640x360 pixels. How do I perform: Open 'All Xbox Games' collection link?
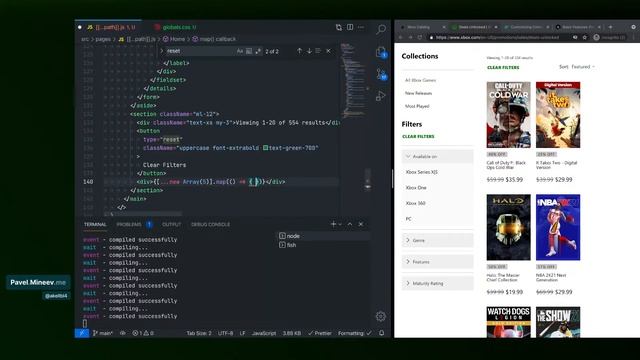420,80
